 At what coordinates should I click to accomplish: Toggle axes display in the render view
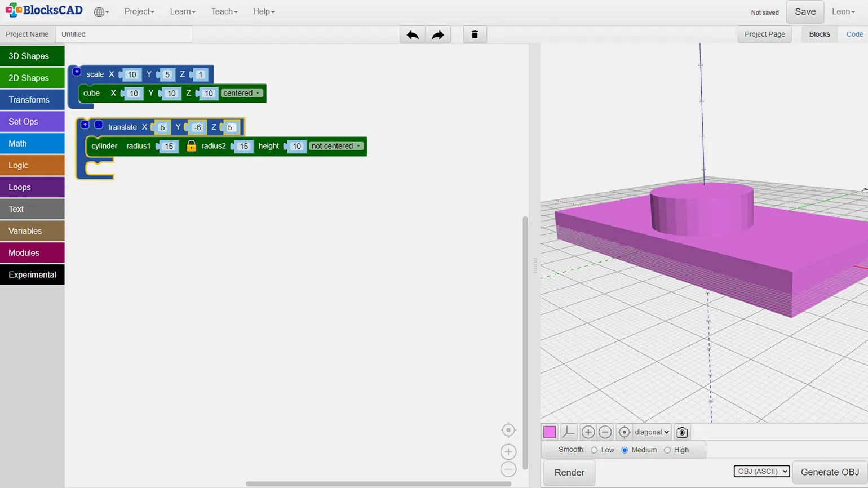[569, 432]
